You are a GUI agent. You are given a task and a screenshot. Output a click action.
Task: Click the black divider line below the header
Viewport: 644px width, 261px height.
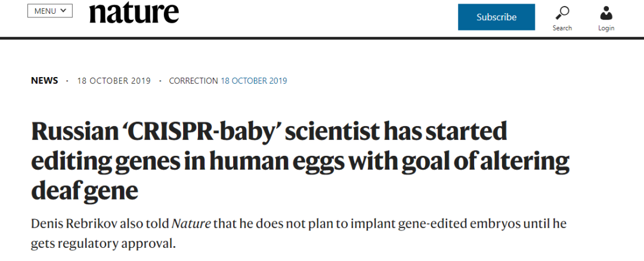[322, 38]
